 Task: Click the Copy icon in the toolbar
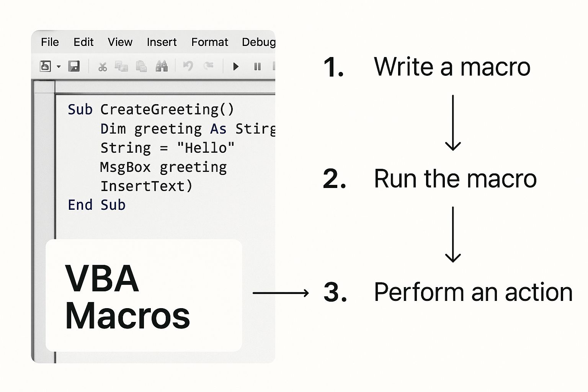(121, 67)
